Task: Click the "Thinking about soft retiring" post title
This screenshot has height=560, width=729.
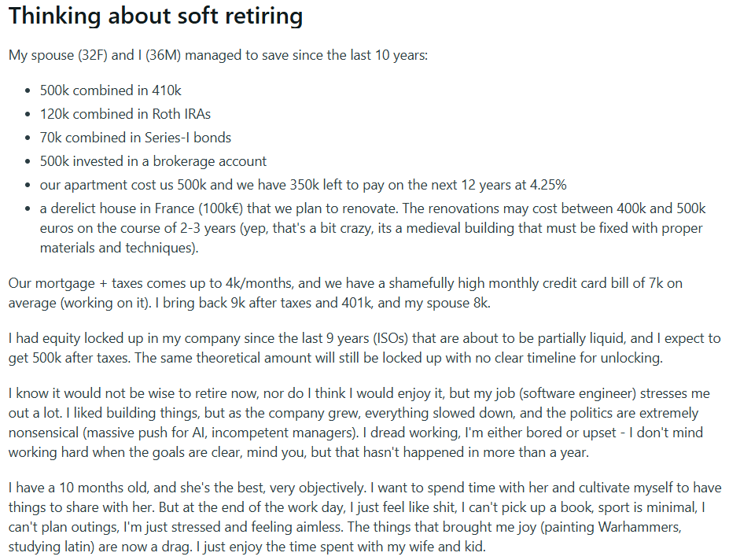Action: click(156, 17)
